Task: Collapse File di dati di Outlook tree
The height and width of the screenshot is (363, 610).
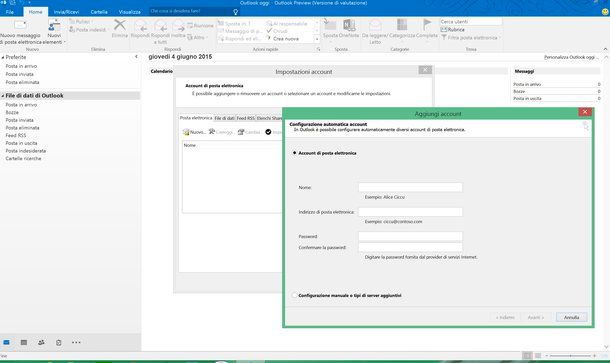Action: [x=3, y=96]
